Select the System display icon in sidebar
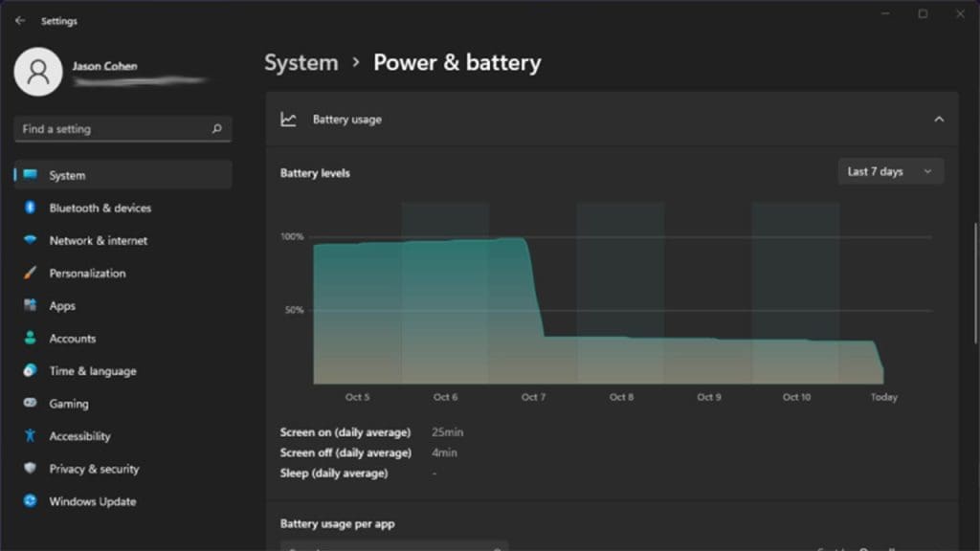980x551 pixels. click(x=31, y=175)
